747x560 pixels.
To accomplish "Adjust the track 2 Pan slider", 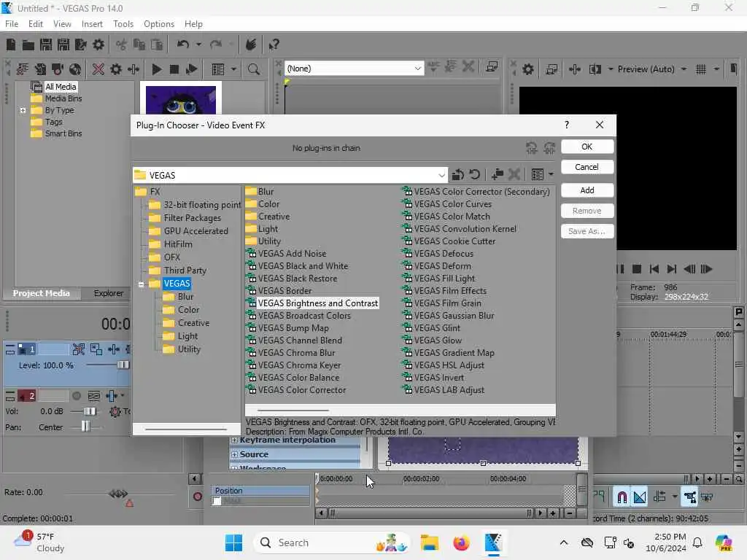I will point(85,426).
